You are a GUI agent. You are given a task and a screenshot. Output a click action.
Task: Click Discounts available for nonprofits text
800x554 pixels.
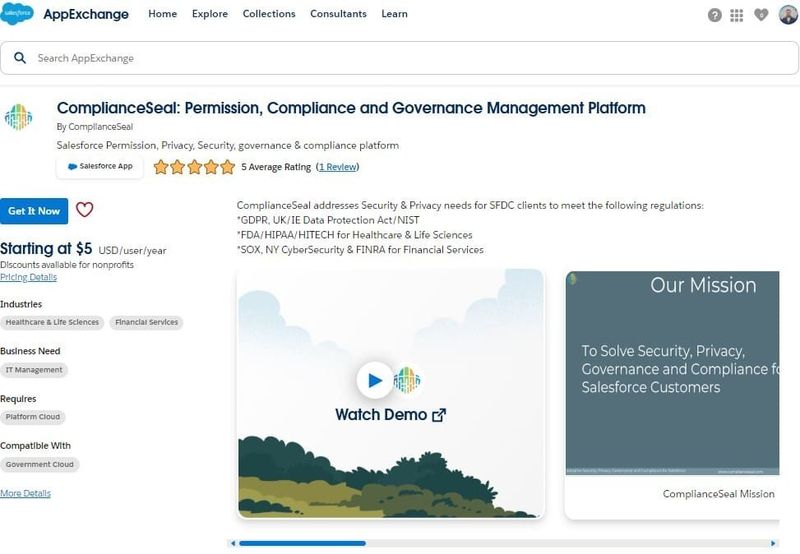(67, 265)
